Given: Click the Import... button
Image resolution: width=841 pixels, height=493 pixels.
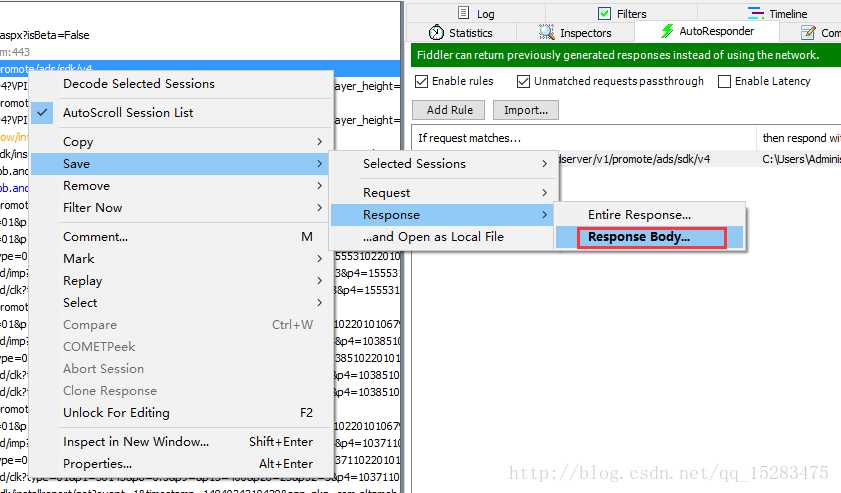Looking at the screenshot, I should tap(526, 110).
